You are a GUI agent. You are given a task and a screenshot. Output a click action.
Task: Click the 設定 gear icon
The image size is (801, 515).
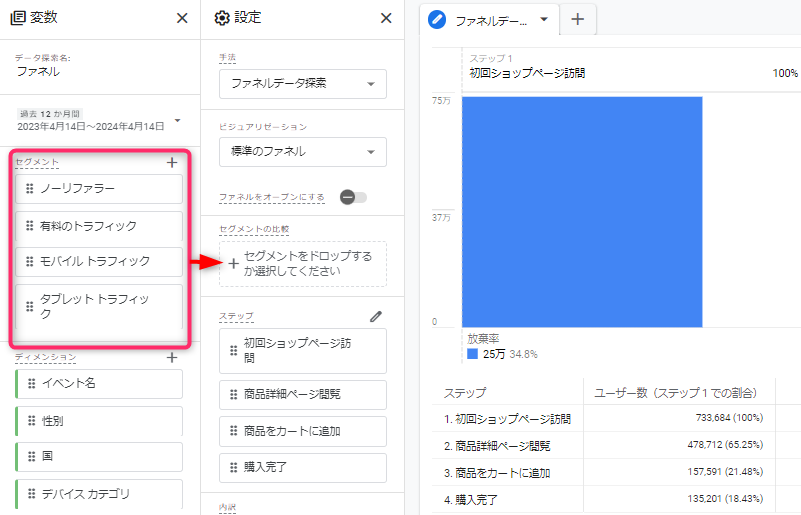tap(222, 18)
